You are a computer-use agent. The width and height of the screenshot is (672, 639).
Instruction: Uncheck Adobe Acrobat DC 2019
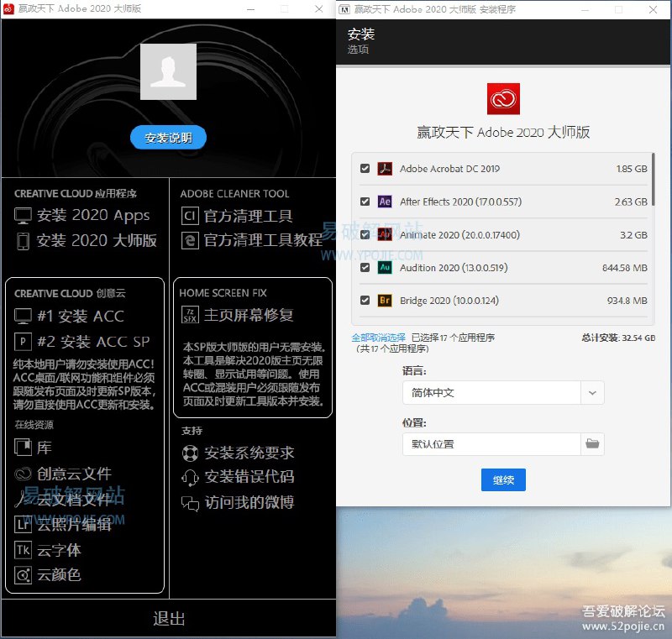(365, 168)
